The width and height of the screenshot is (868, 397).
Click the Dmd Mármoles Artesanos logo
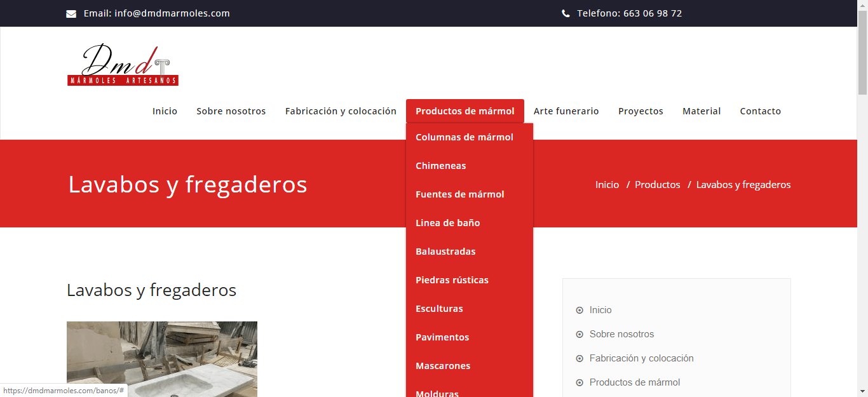click(123, 65)
